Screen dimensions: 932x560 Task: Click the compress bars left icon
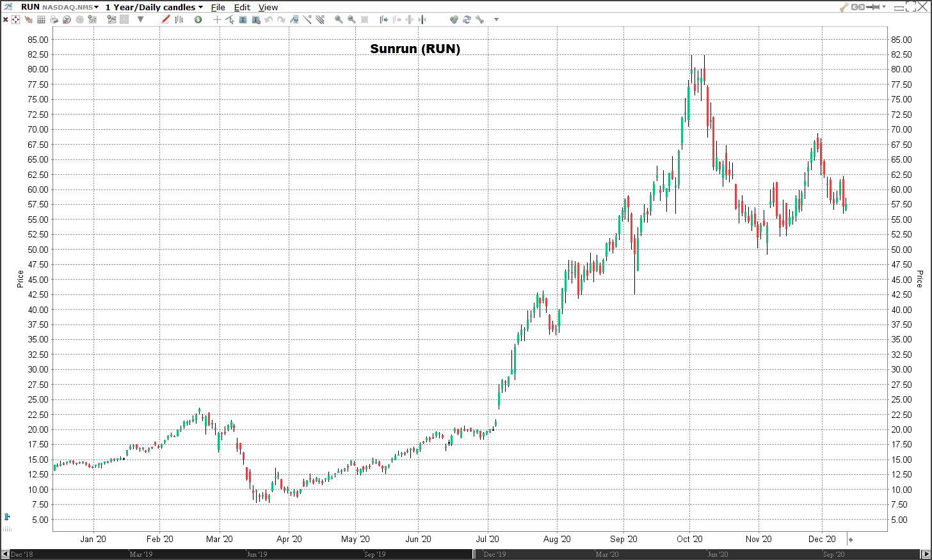(396, 20)
